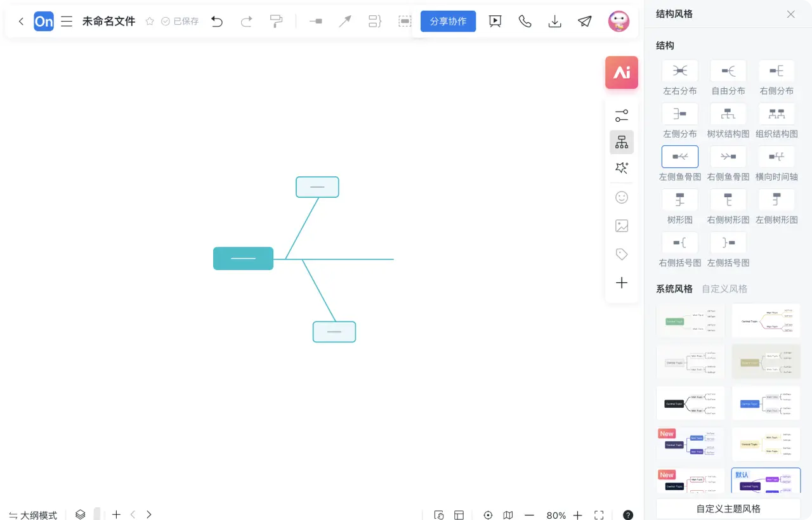The width and height of the screenshot is (812, 520).
Task: Toggle fullscreen mode in status bar
Action: tap(599, 515)
